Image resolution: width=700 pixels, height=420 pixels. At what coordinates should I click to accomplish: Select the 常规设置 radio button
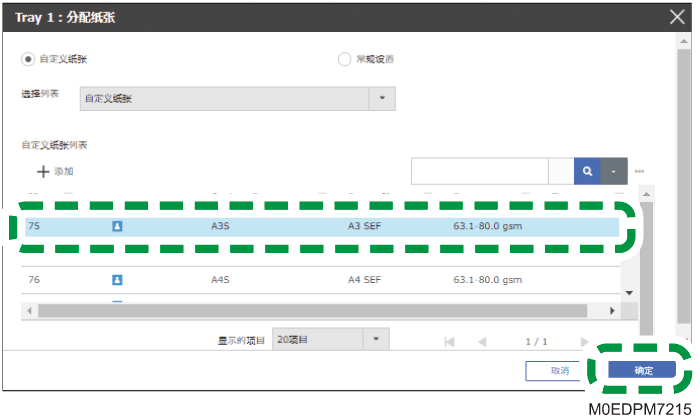tap(344, 59)
